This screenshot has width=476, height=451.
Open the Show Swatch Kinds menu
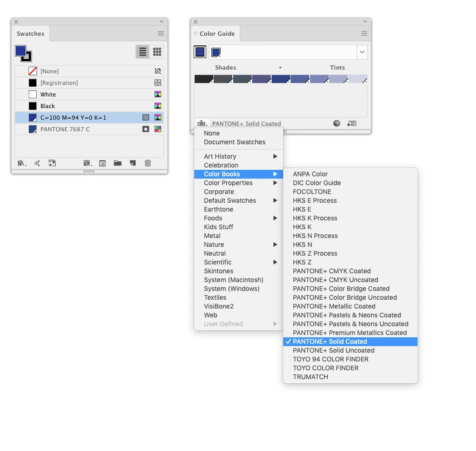tap(88, 163)
